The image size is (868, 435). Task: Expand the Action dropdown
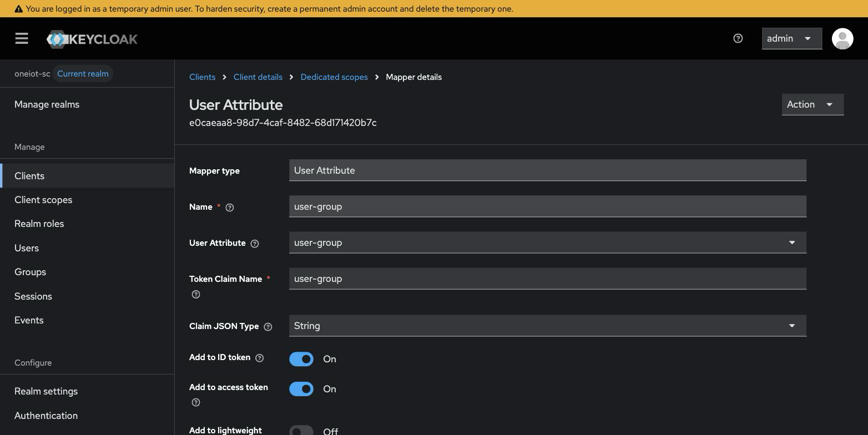click(813, 104)
